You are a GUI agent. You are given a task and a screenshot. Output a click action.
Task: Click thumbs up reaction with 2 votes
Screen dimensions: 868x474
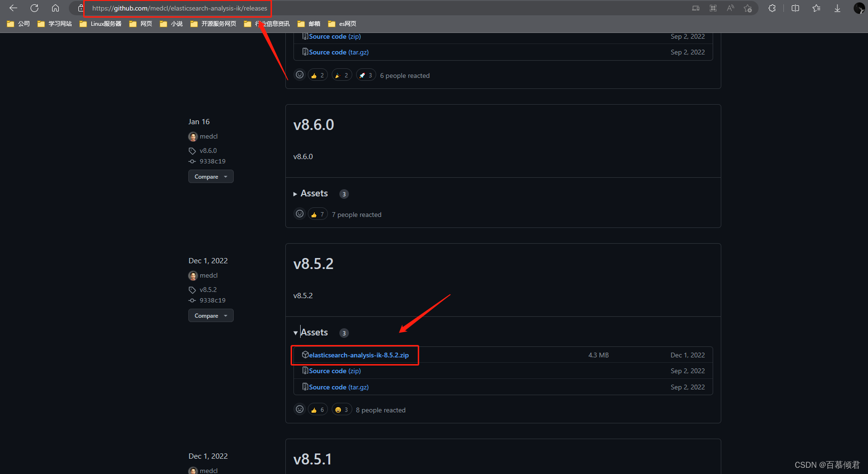(x=318, y=75)
